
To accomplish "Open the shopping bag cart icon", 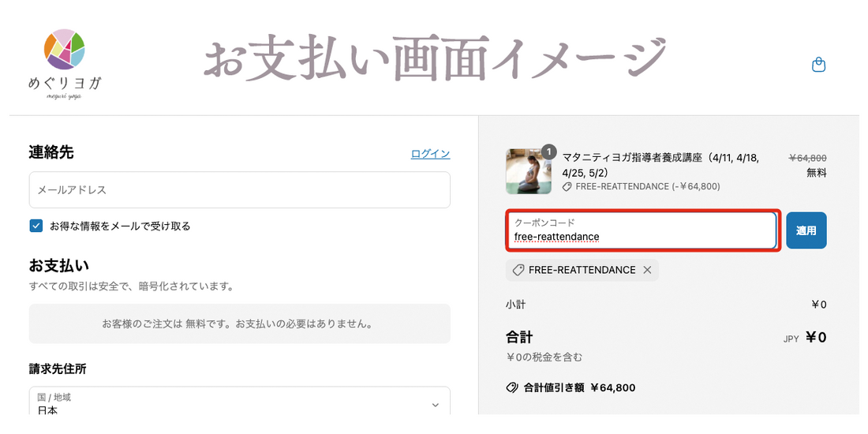I will click(818, 65).
